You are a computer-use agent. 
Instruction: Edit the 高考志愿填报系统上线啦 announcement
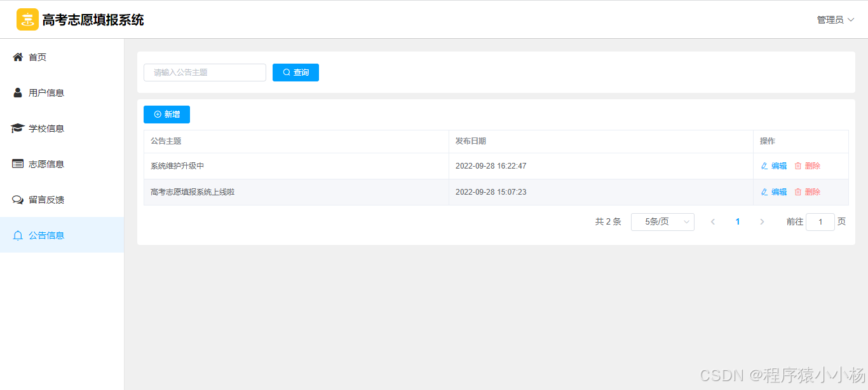(x=773, y=192)
